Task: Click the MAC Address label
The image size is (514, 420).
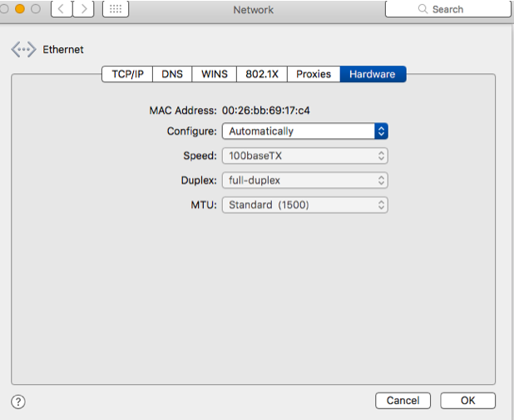Action: (x=183, y=111)
